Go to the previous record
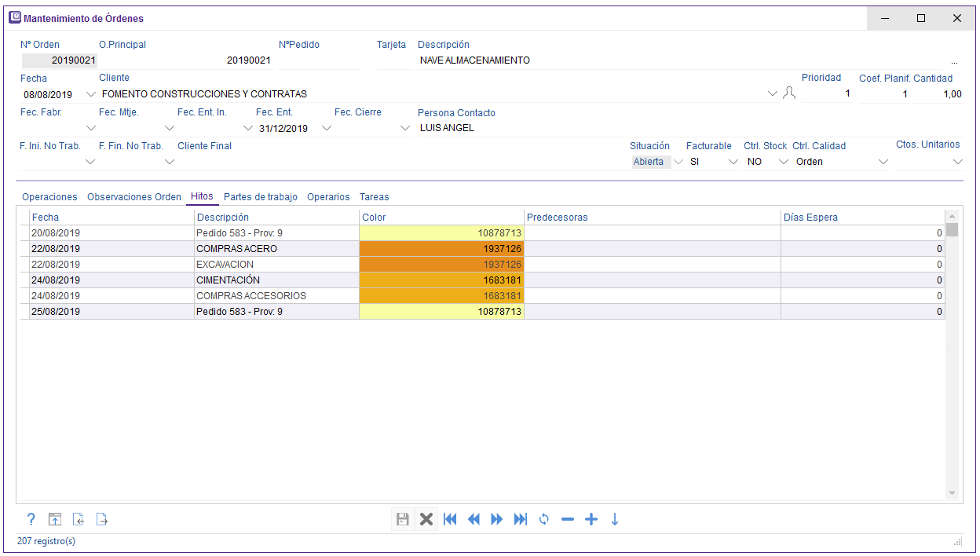980x556 pixels. tap(474, 519)
